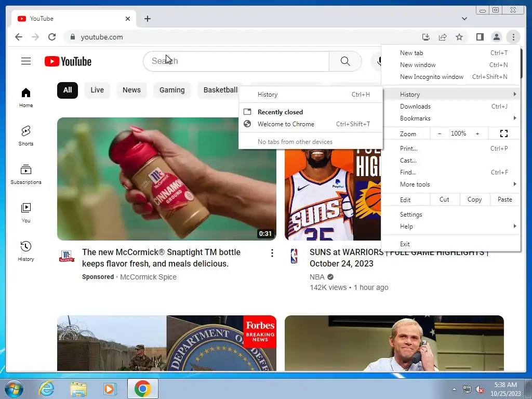Open the McCormick Cinnamon video thumbnail
This screenshot has height=399, width=532.
167,179
